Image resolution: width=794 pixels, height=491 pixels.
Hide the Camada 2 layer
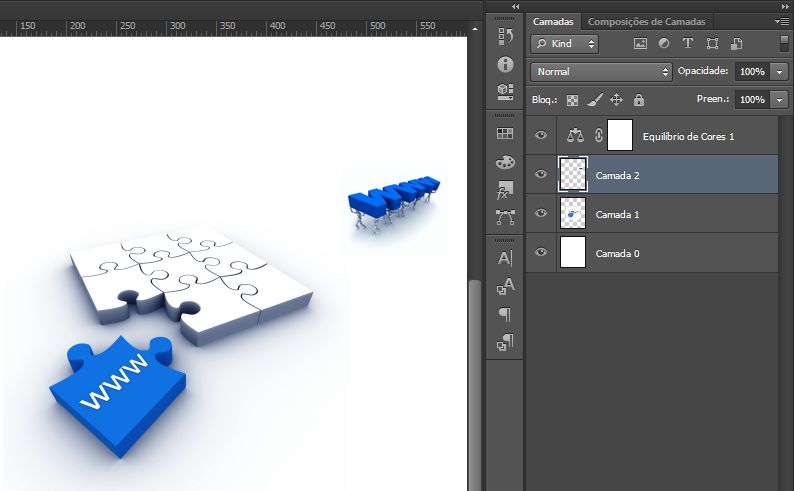pos(541,174)
